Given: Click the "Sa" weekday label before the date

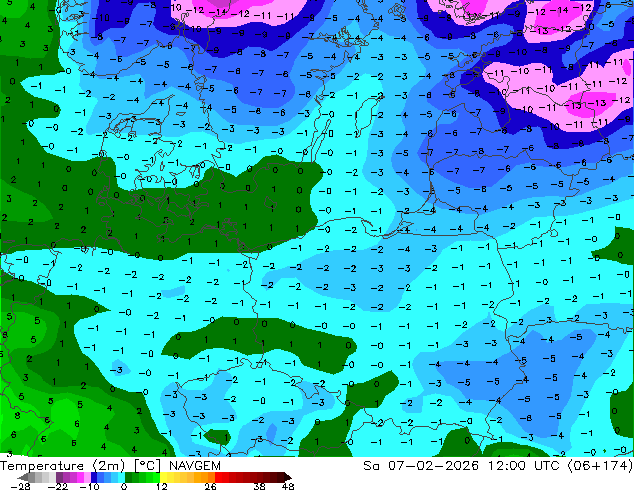Looking at the screenshot, I should 371,466.
